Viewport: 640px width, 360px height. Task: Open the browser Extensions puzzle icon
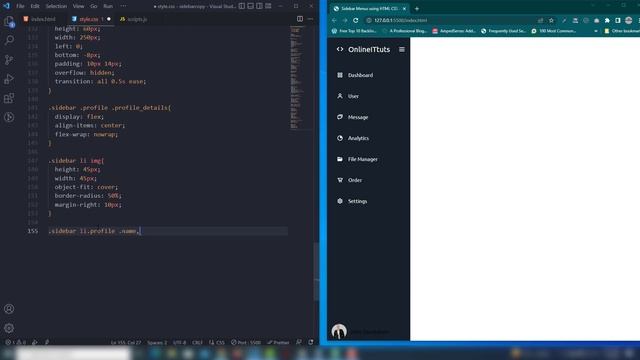pos(607,20)
